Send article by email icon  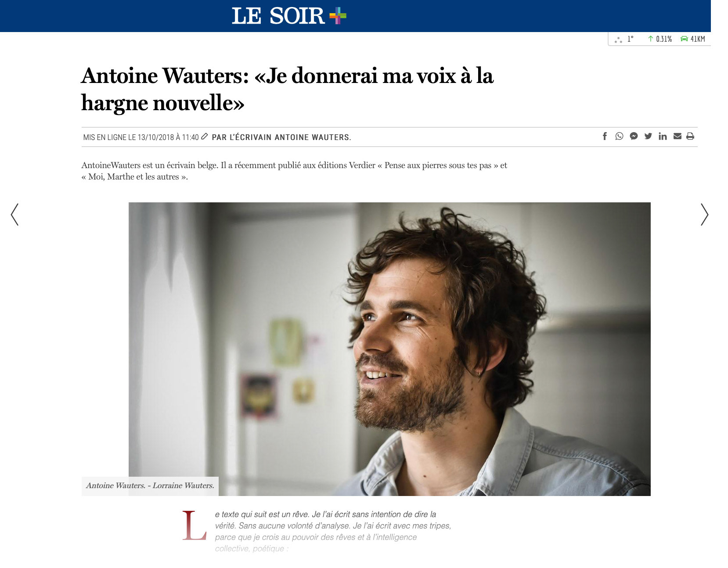click(x=677, y=136)
